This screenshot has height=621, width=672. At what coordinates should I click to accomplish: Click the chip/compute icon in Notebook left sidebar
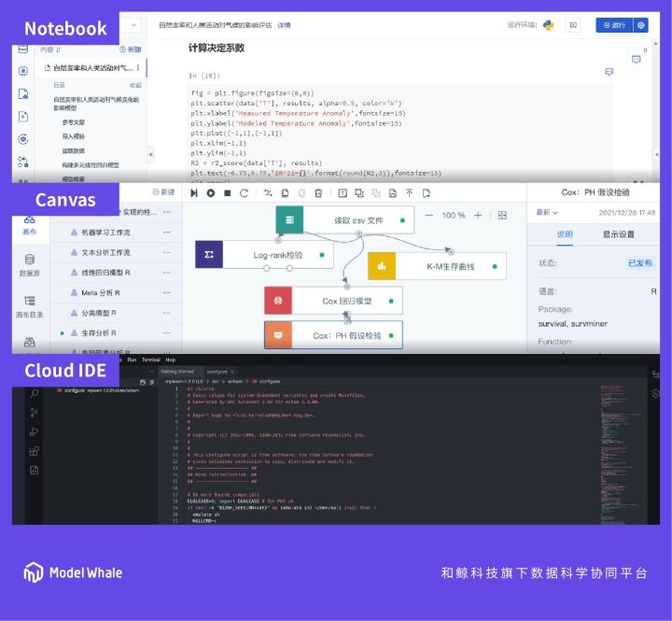coord(23,71)
